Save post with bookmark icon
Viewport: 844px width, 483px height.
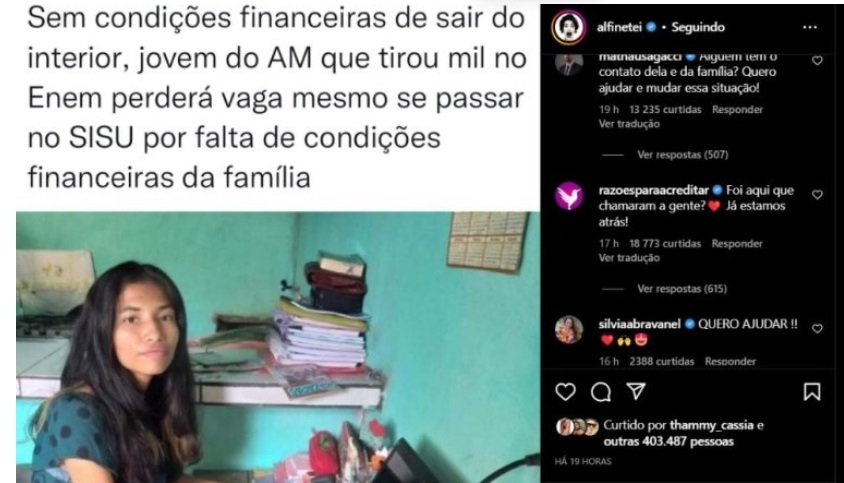(x=812, y=391)
